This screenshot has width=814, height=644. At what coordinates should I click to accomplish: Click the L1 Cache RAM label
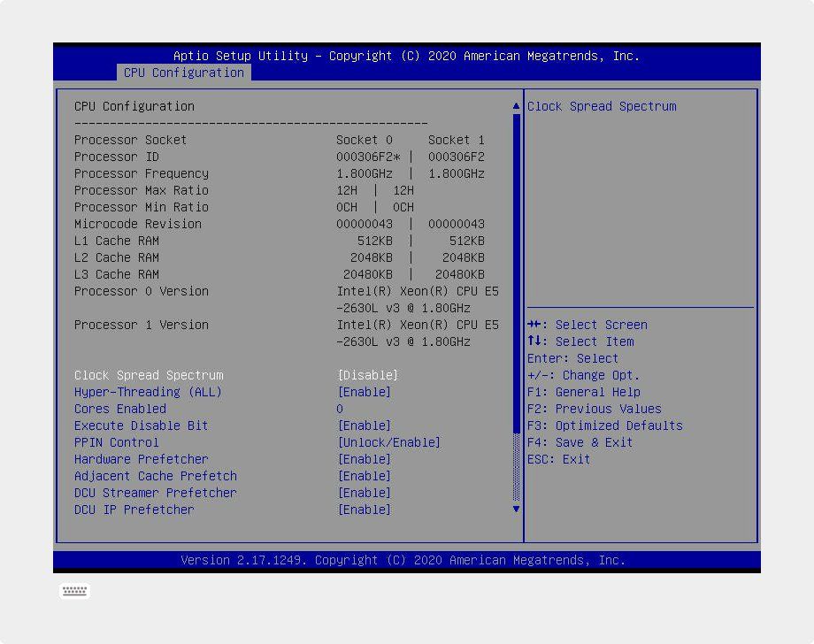pos(116,241)
